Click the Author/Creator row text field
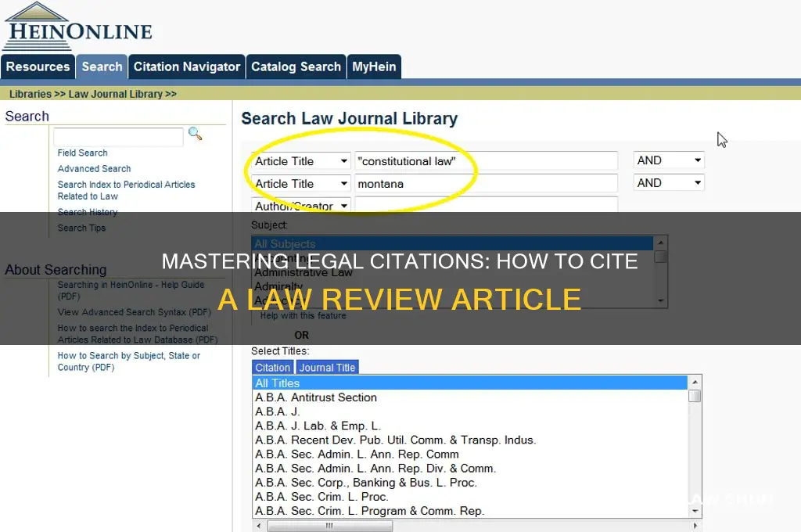The width and height of the screenshot is (801, 532). (x=486, y=205)
